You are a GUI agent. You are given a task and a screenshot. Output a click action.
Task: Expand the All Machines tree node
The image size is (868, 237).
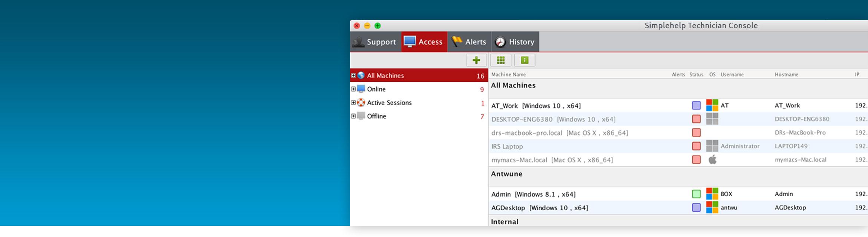[354, 75]
